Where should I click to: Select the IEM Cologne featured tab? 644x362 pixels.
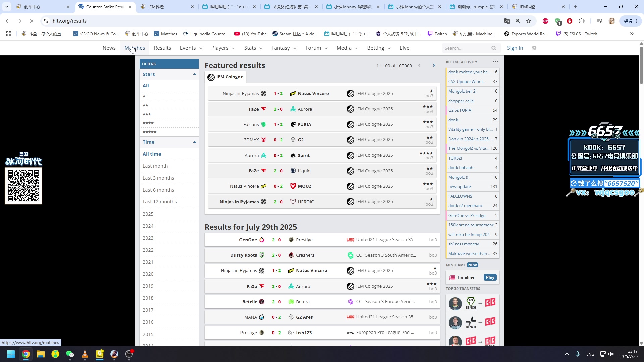point(225,77)
